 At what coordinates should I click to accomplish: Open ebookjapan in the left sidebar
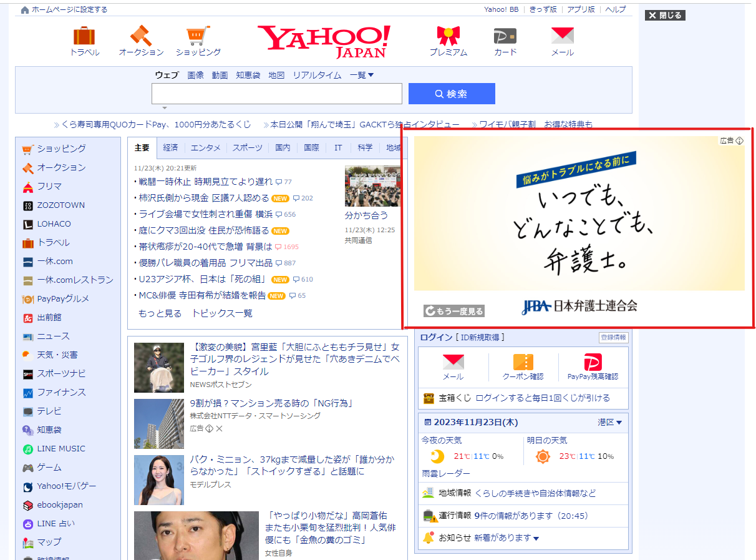coord(60,504)
